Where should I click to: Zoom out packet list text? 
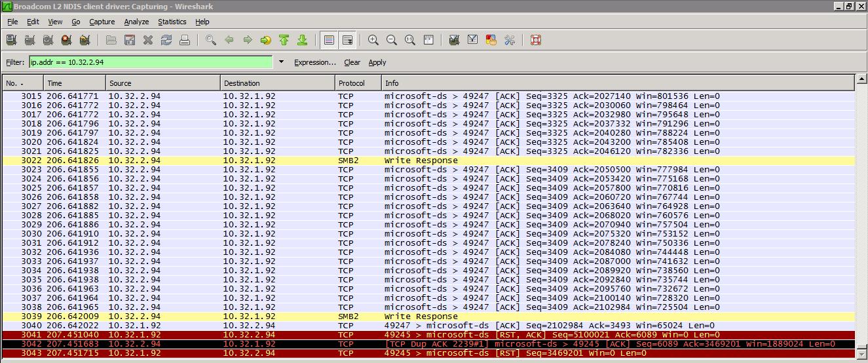[x=392, y=40]
